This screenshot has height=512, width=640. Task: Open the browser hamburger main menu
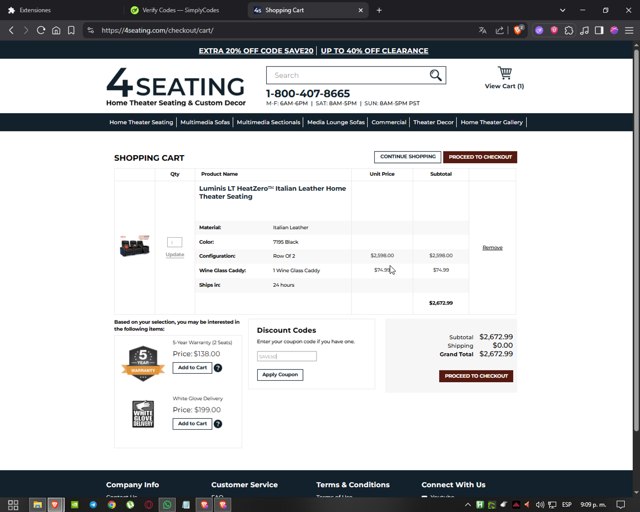pyautogui.click(x=629, y=30)
